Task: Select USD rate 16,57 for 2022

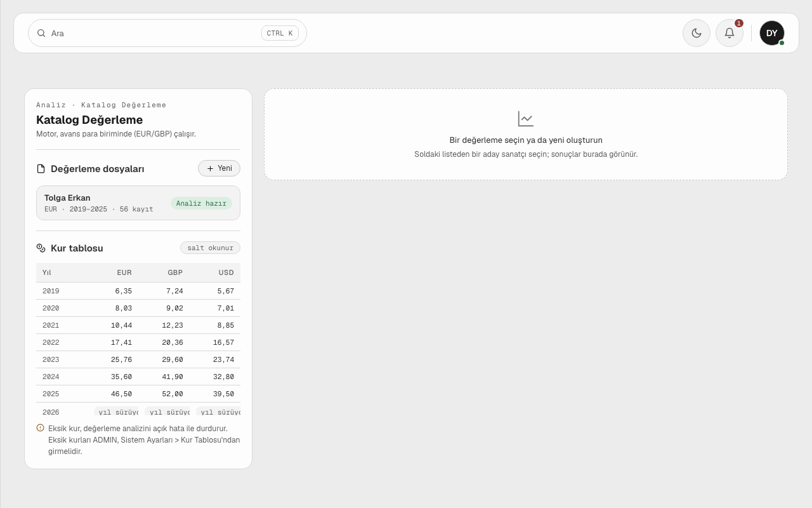Action: (224, 342)
